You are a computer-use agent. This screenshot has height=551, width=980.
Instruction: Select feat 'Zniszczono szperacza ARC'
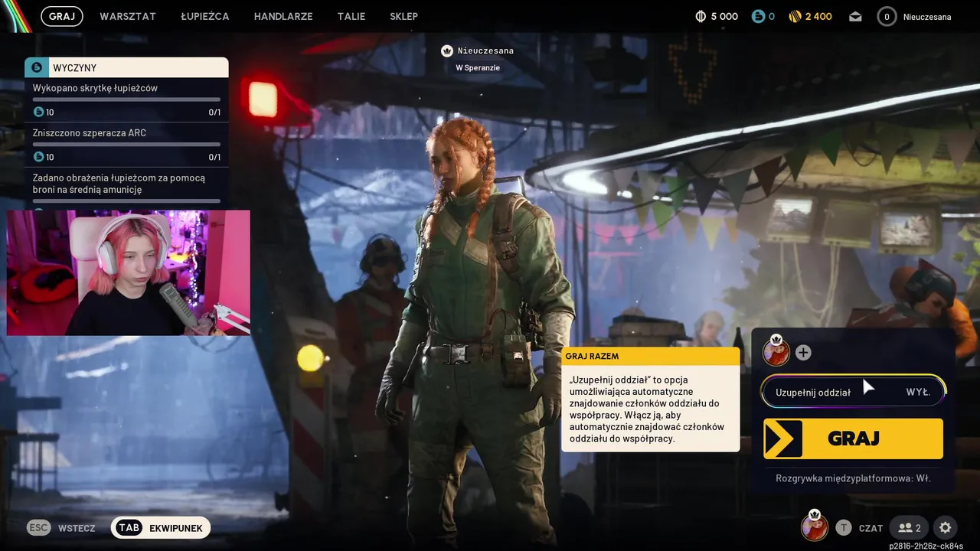click(x=126, y=145)
